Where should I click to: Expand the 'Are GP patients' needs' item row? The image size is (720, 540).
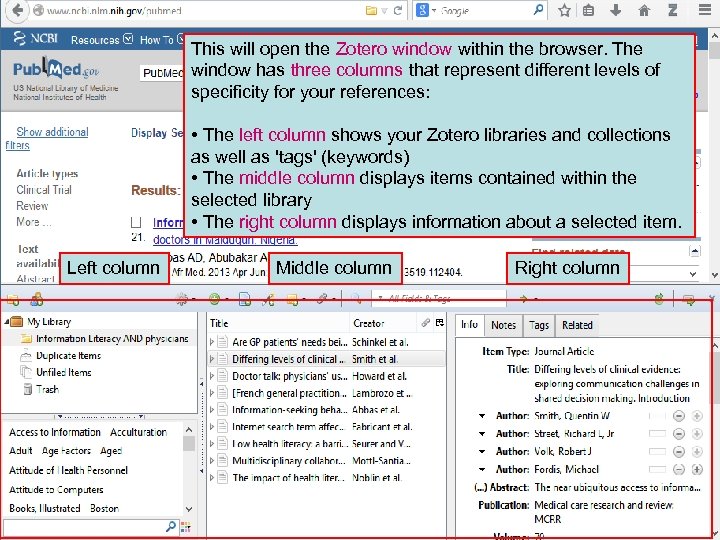pyautogui.click(x=212, y=342)
